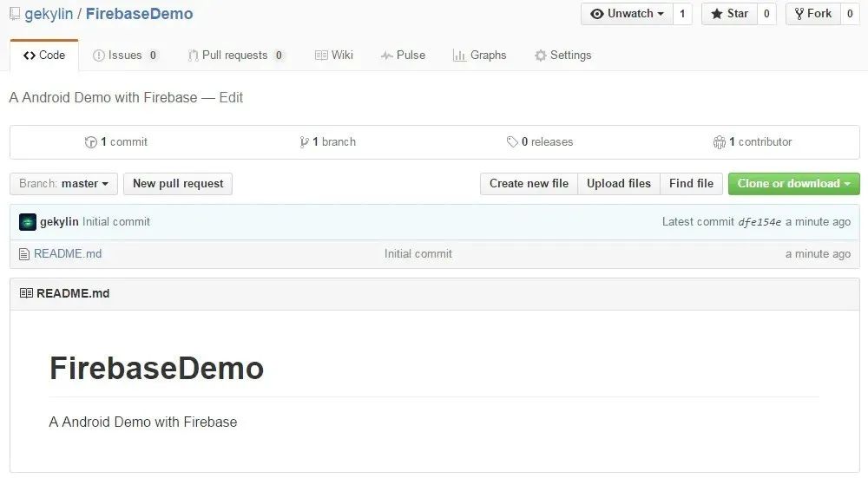Click the Settings gear icon

[540, 56]
